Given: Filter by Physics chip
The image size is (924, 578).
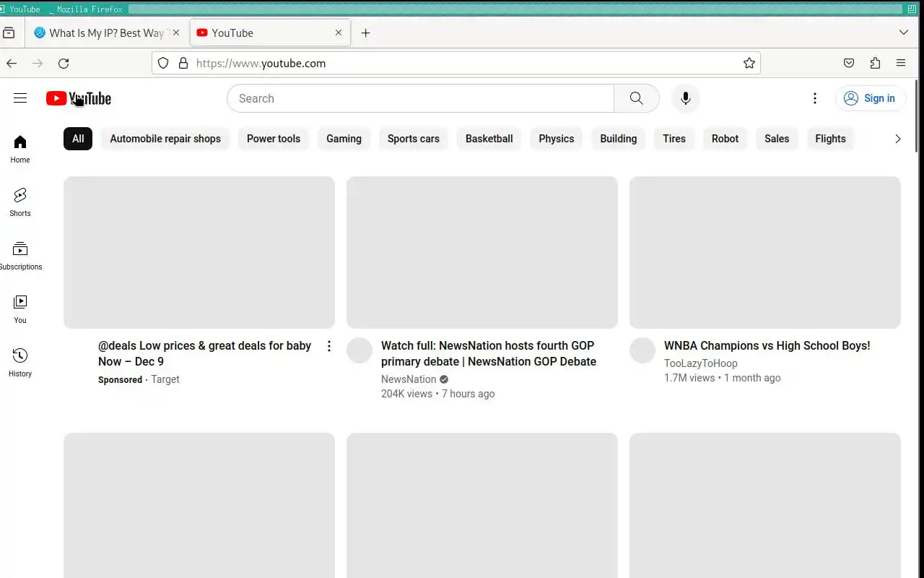Looking at the screenshot, I should (557, 139).
